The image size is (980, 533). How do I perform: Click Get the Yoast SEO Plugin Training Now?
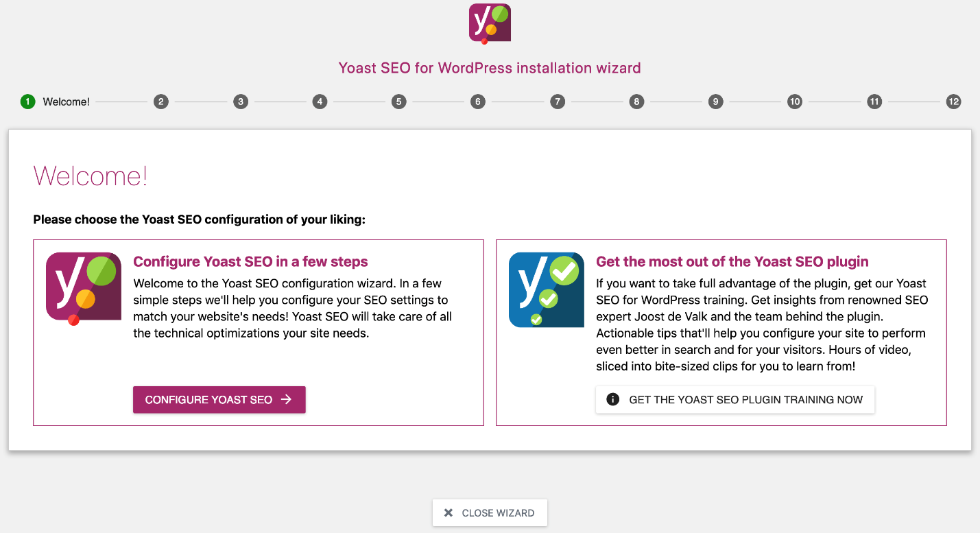point(735,399)
